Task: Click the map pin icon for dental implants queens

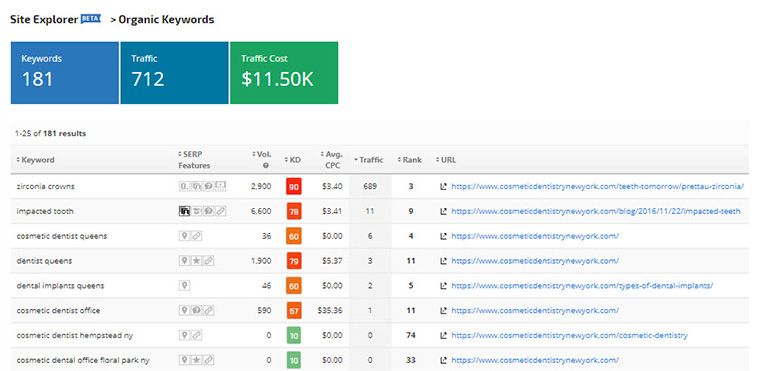Action: (x=184, y=285)
